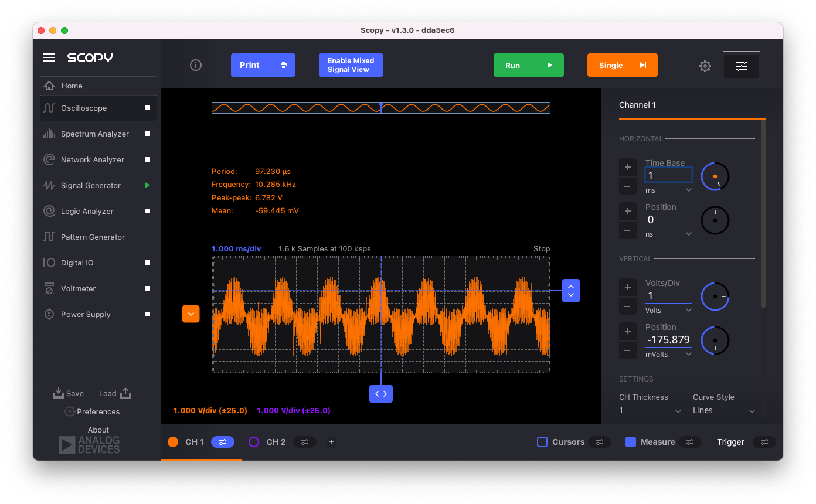Click the Time Base value field

click(x=668, y=175)
